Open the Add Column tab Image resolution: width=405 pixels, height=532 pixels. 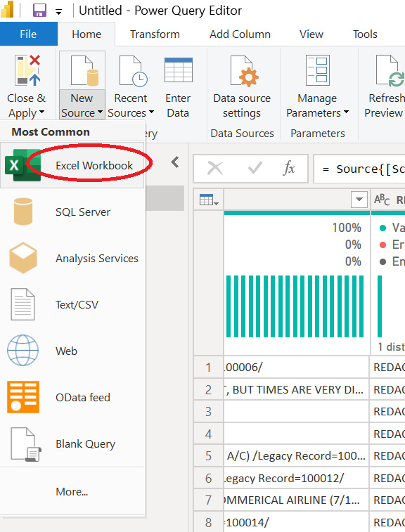(x=240, y=34)
